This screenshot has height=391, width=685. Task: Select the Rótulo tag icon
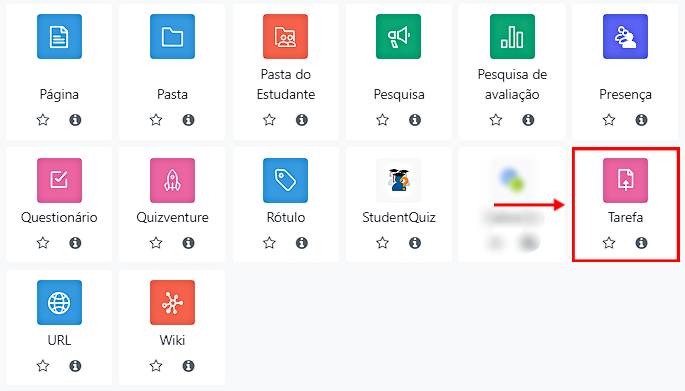285,180
